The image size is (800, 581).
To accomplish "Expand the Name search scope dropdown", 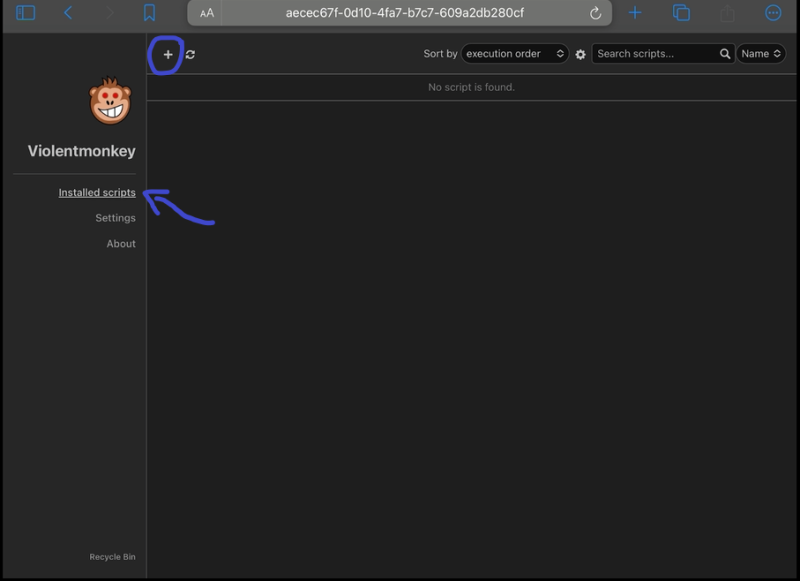I will point(761,54).
